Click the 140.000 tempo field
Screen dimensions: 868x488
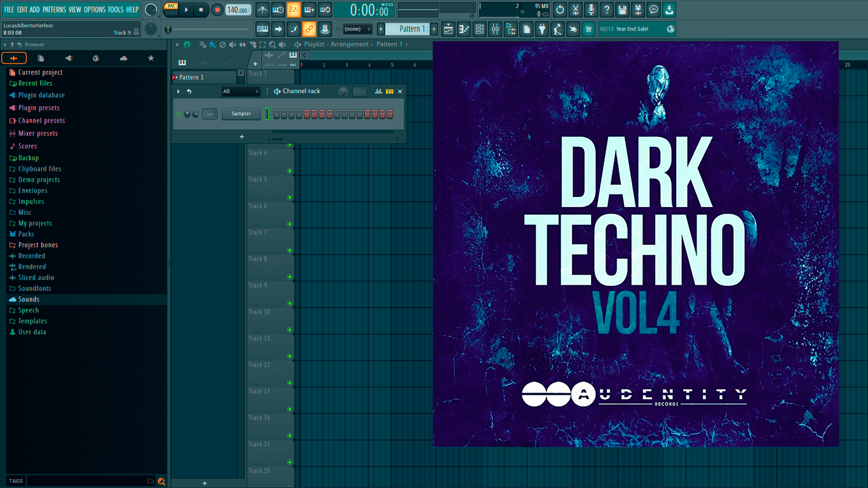point(238,10)
